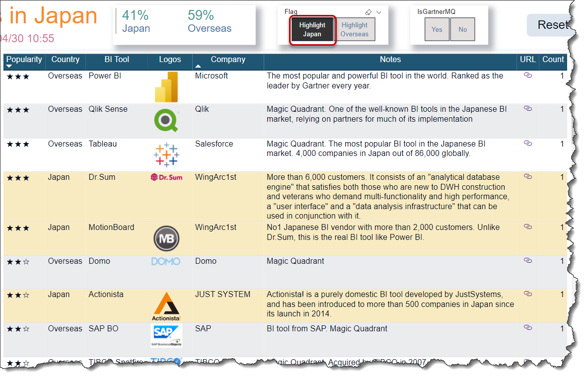This screenshot has width=588, height=380.
Task: Click the 'Qlik' company cell
Action: (202, 109)
